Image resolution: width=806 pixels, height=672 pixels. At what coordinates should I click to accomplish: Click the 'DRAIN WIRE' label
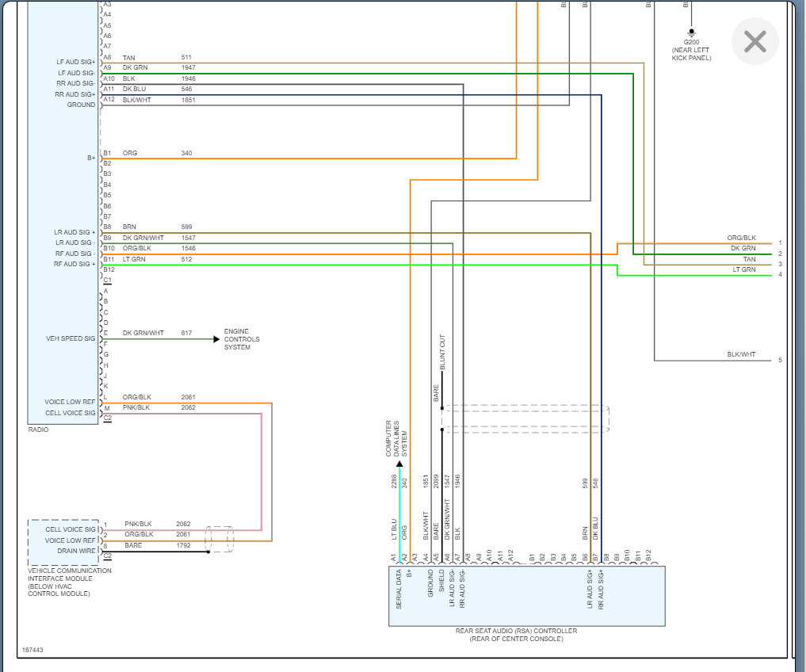[x=76, y=552]
